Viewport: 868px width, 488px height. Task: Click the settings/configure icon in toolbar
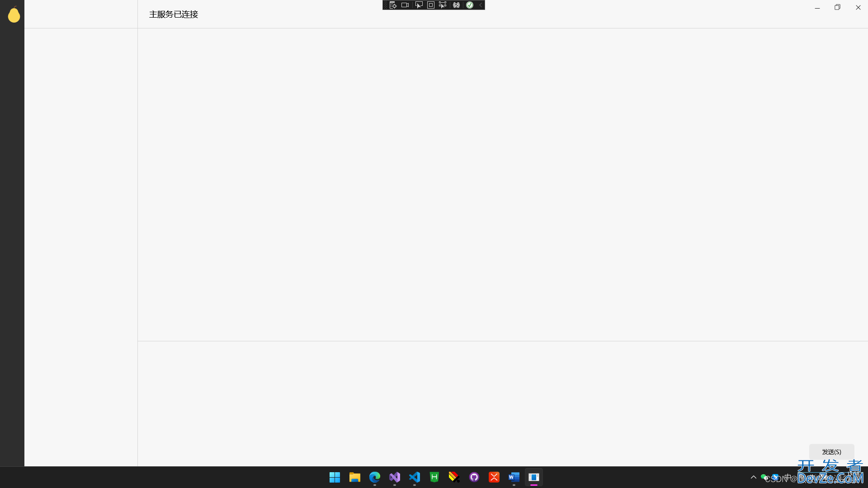pyautogui.click(x=456, y=5)
